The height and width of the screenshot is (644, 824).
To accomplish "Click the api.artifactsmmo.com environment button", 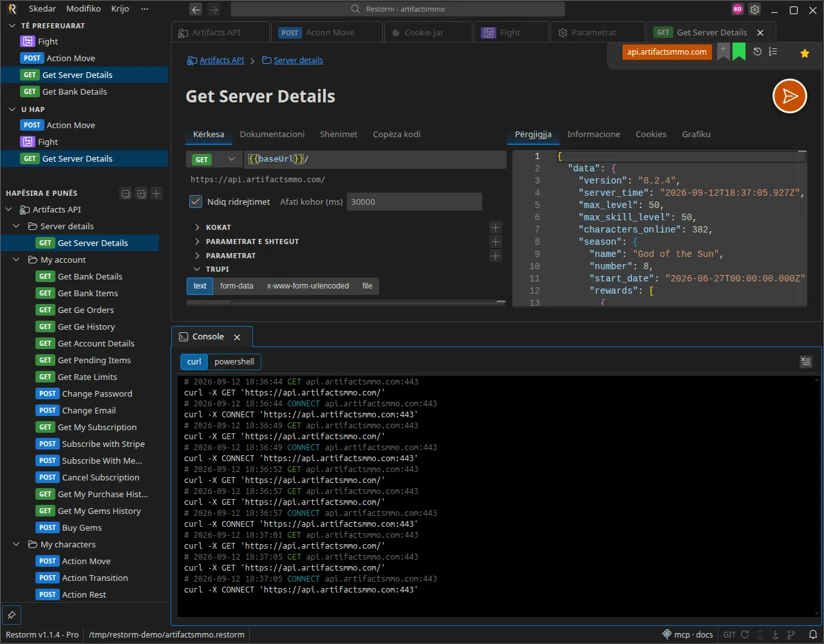I will pos(667,52).
